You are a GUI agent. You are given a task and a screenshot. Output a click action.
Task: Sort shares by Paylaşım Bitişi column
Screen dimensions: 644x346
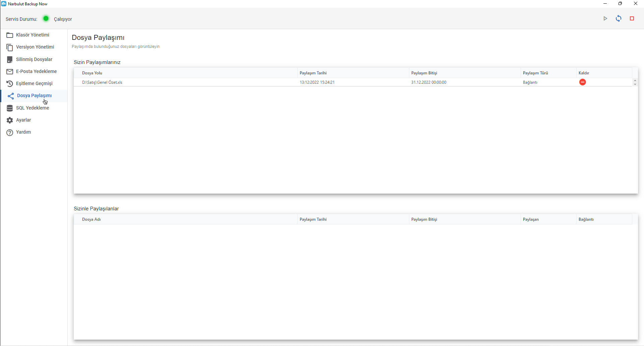coord(424,73)
